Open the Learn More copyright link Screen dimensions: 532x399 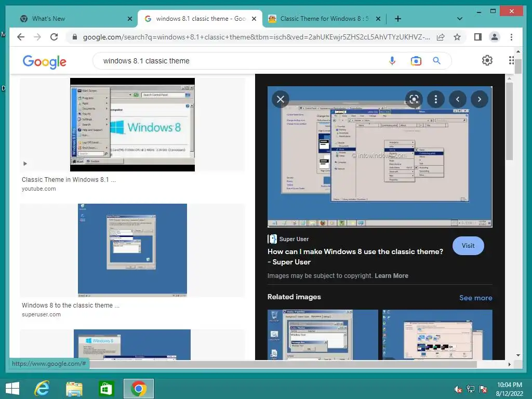tap(391, 276)
